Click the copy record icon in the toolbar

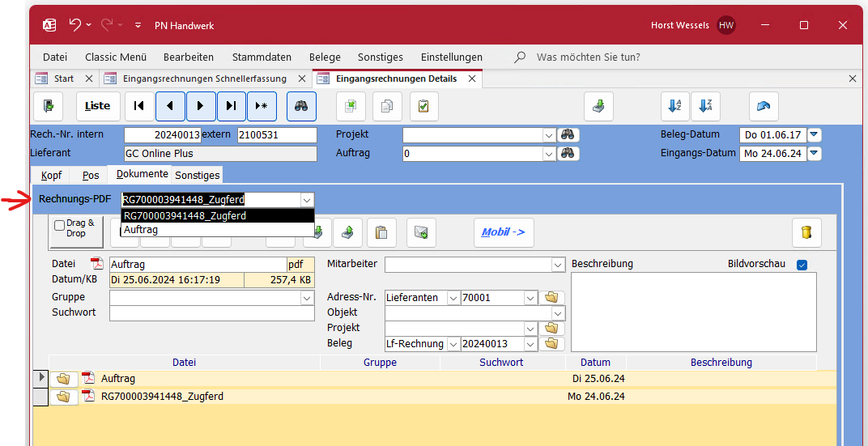tap(388, 106)
